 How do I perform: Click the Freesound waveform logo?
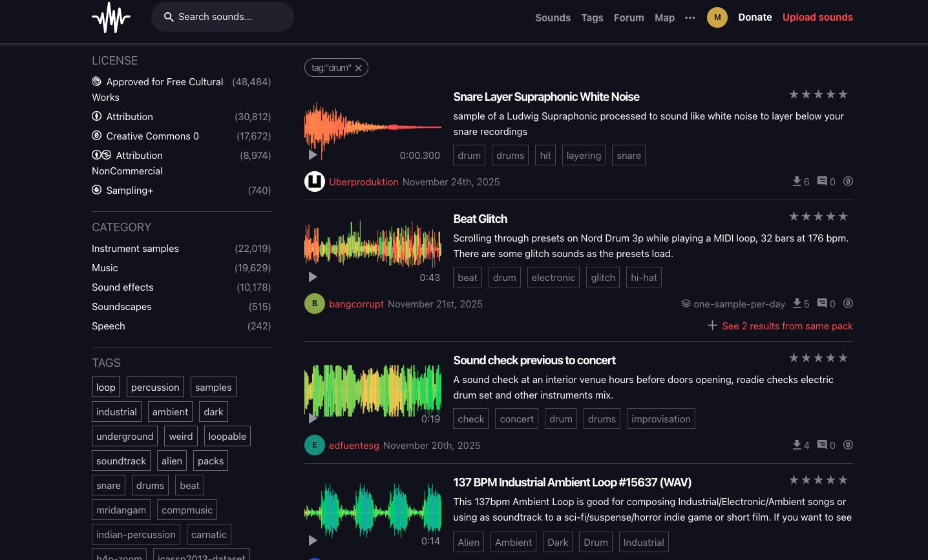111,17
